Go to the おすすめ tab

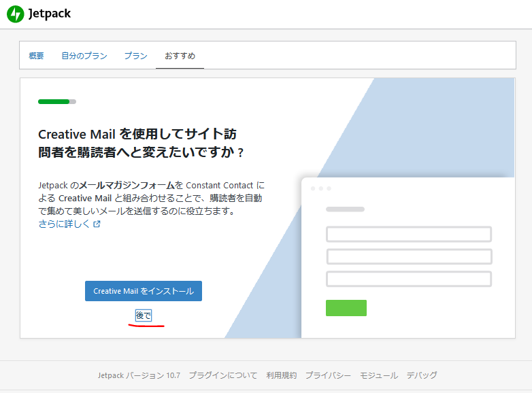pyautogui.click(x=180, y=56)
